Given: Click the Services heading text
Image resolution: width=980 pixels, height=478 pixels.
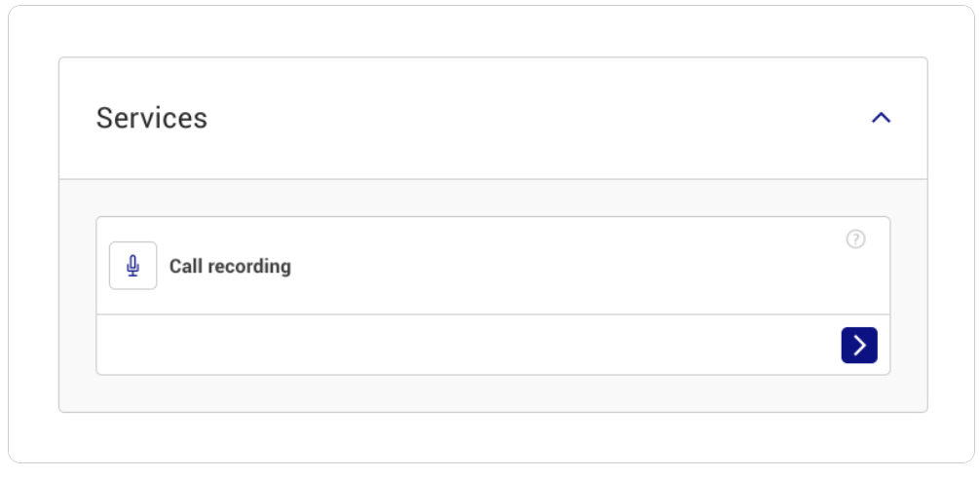Looking at the screenshot, I should pyautogui.click(x=151, y=118).
